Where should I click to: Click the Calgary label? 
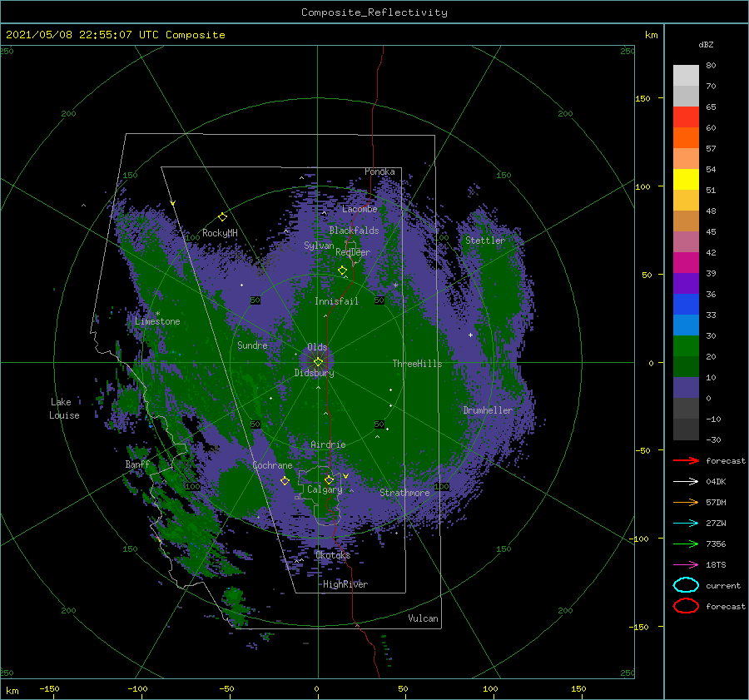click(325, 489)
